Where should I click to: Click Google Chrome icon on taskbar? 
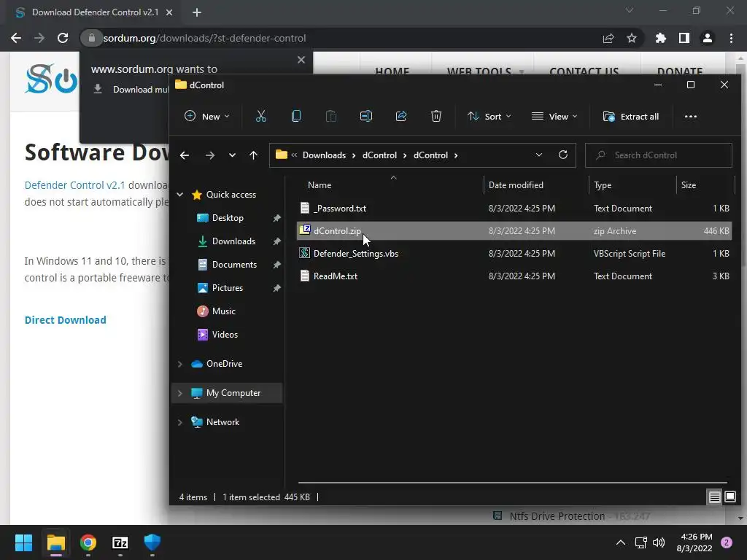point(88,542)
